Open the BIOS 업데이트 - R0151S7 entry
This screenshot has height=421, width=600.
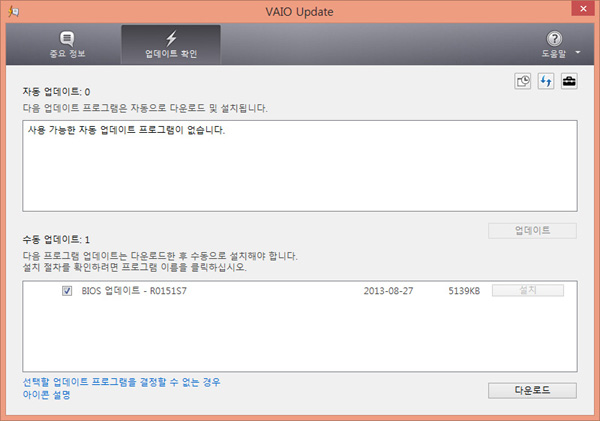point(134,291)
